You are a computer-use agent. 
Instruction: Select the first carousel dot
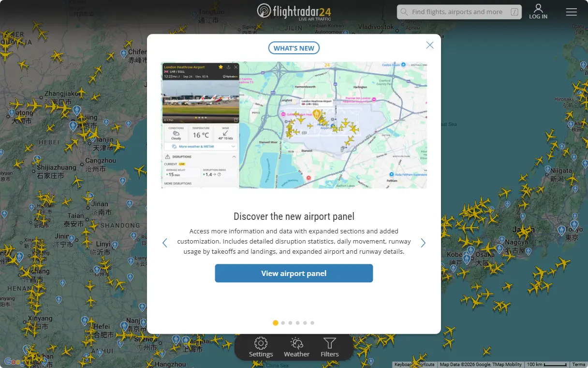tap(276, 323)
